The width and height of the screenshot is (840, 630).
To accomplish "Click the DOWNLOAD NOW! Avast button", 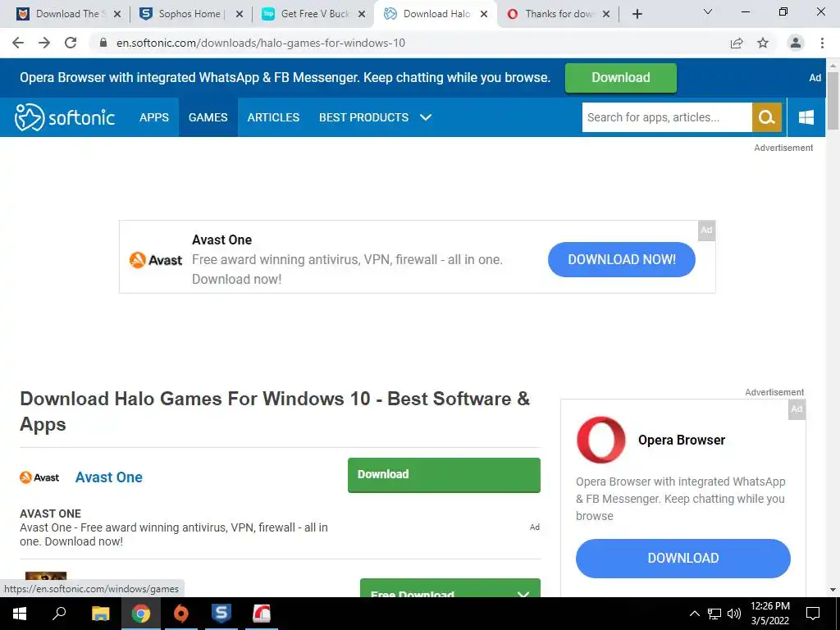I will (622, 259).
